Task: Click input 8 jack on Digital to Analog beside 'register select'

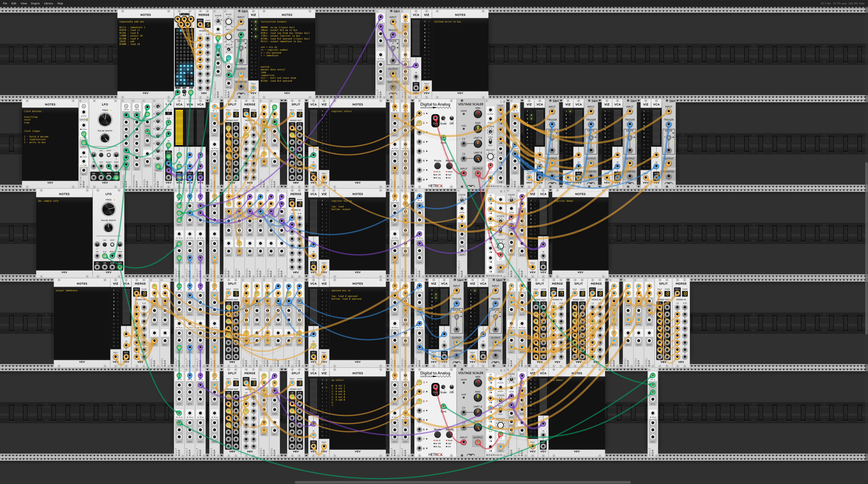Action: 419,180
